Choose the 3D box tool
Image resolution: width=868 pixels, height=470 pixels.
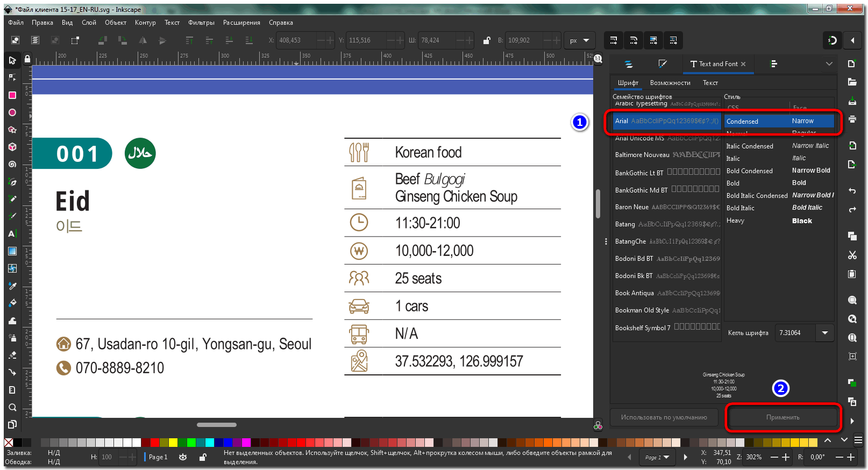[12, 147]
